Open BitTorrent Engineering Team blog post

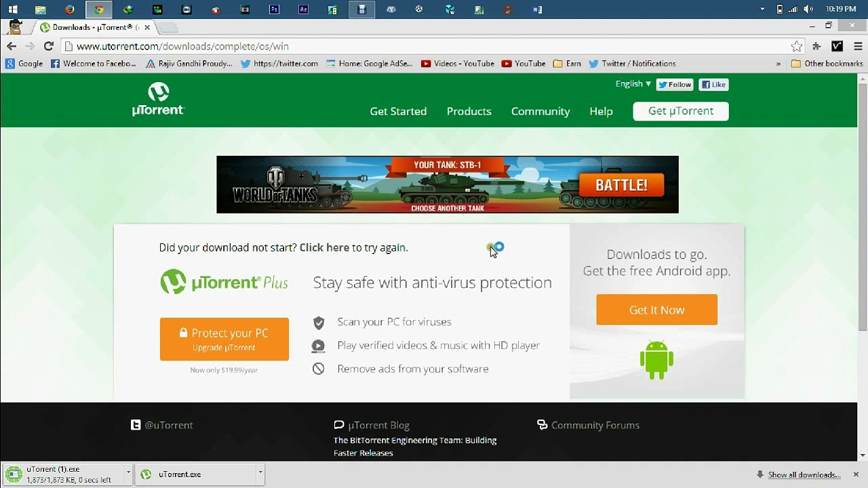pyautogui.click(x=415, y=447)
